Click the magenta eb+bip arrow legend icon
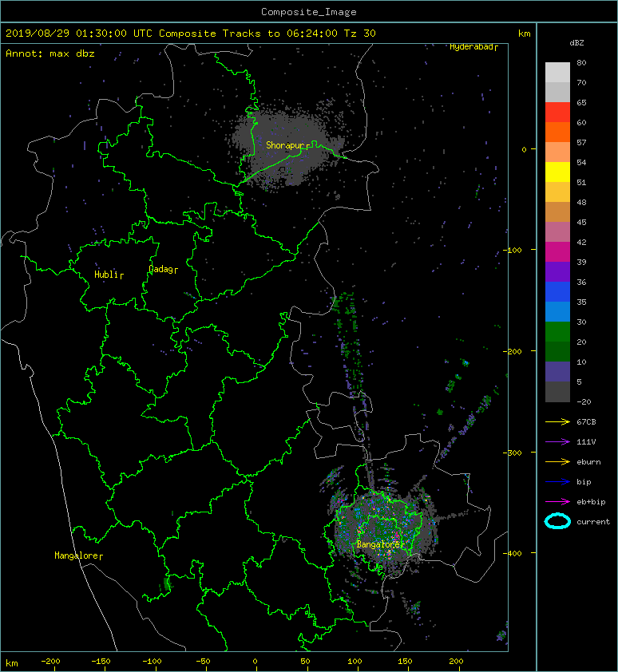Screen dimensions: 618x672 pos(557,501)
